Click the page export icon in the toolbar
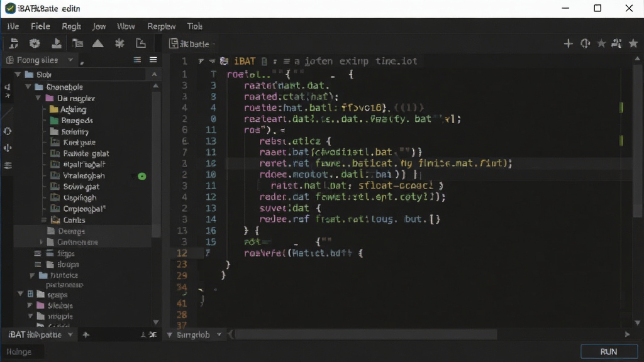The image size is (644, 362). (140, 43)
